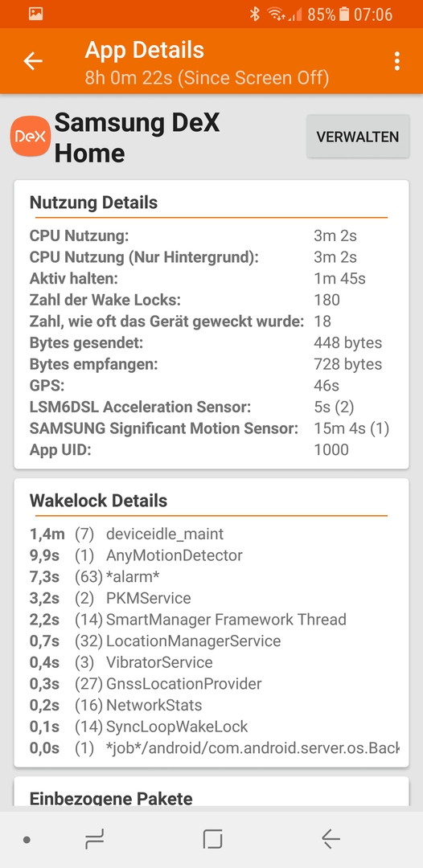Tap the image notification icon
This screenshot has height=868, width=423.
point(36,14)
